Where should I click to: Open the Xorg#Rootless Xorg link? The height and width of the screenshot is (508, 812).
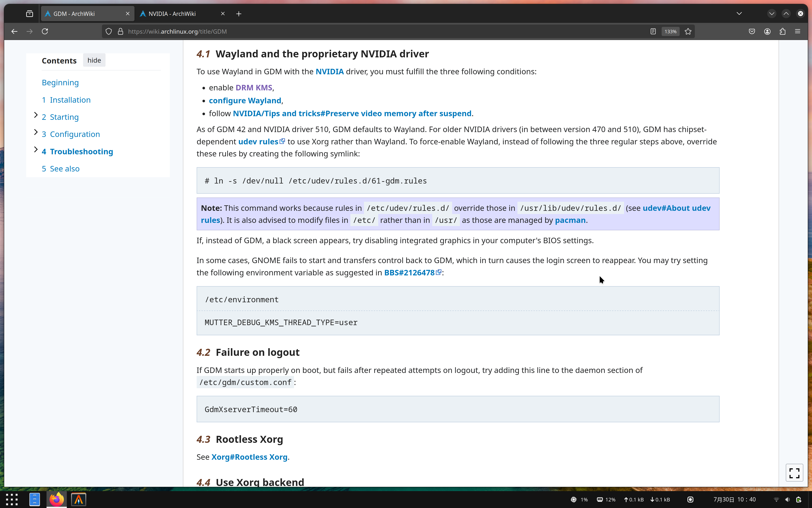pyautogui.click(x=249, y=457)
